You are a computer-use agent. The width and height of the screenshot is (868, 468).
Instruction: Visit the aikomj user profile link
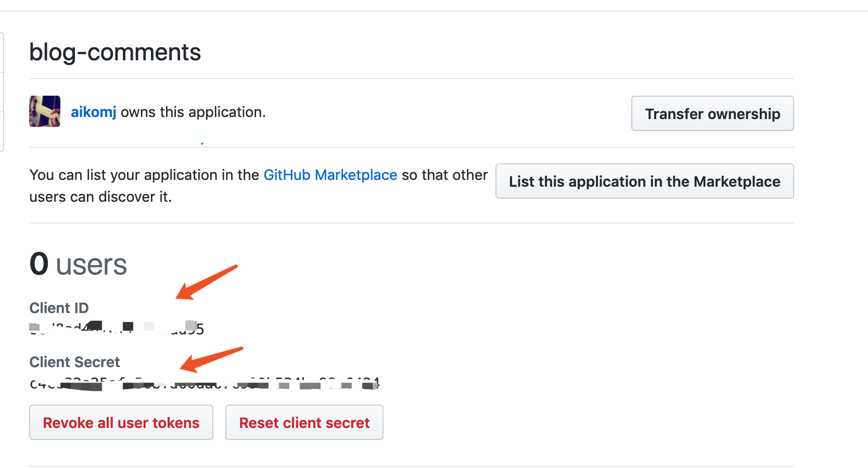click(x=93, y=112)
